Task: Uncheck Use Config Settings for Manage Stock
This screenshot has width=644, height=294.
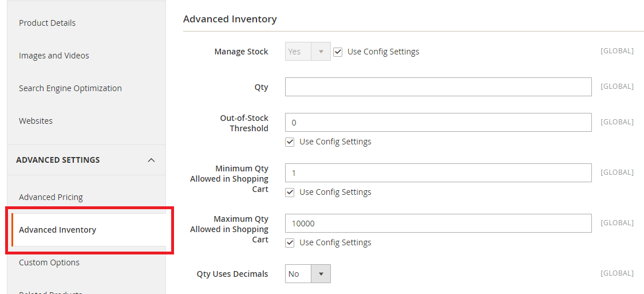Action: click(x=338, y=52)
